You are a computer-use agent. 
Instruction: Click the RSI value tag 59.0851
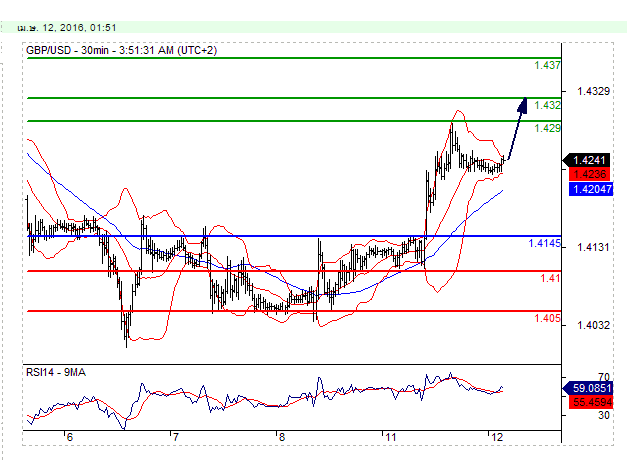(588, 388)
